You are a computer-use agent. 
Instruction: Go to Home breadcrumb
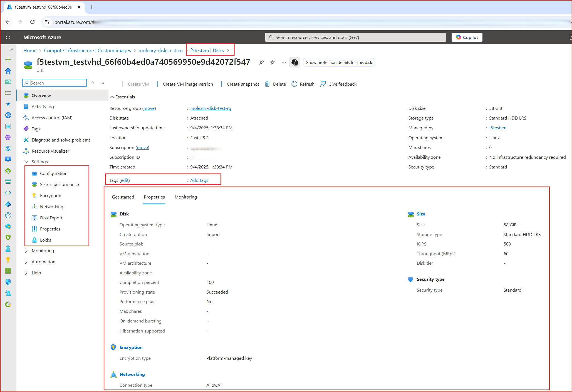(30, 50)
